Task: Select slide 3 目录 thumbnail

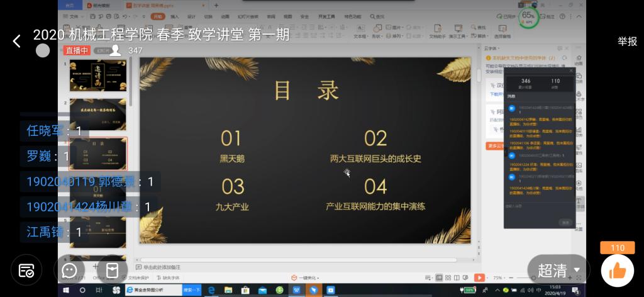Action: pyautogui.click(x=97, y=154)
